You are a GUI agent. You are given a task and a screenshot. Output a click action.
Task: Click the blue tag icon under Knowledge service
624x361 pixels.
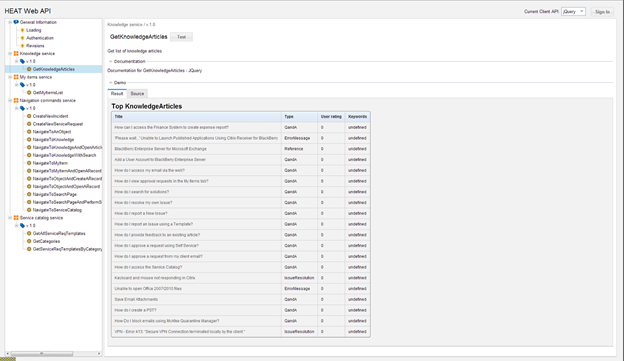(22, 61)
